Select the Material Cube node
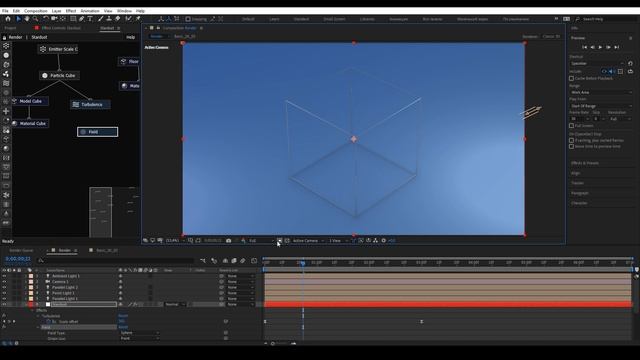Viewport: 640px width, 360px height. pos(30,123)
